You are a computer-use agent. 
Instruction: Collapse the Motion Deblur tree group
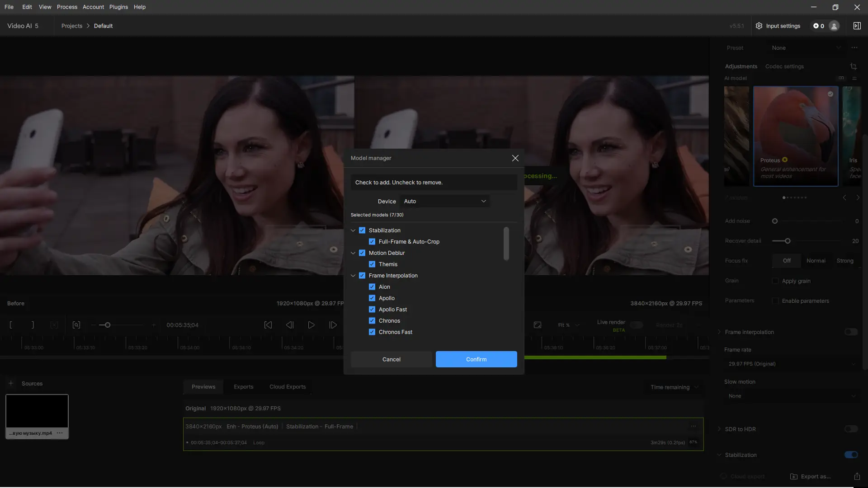[353, 253]
